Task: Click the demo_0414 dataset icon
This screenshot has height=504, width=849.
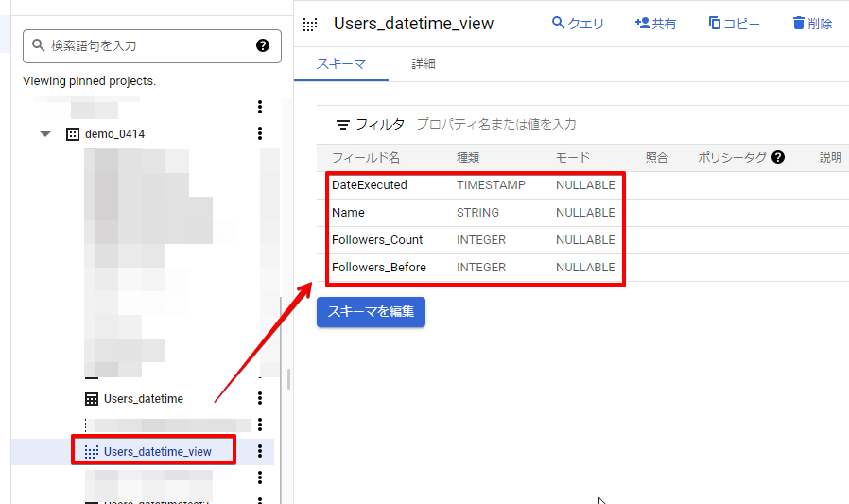Action: point(72,134)
